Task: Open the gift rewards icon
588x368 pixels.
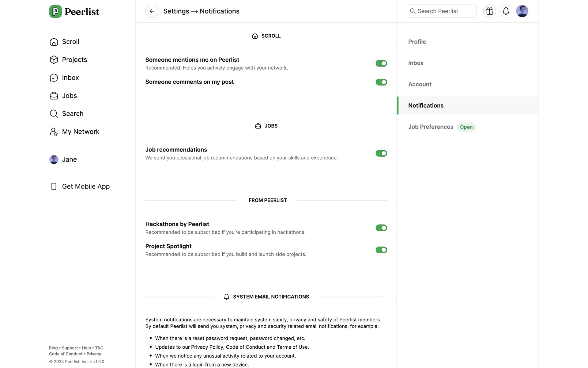Action: point(489,11)
